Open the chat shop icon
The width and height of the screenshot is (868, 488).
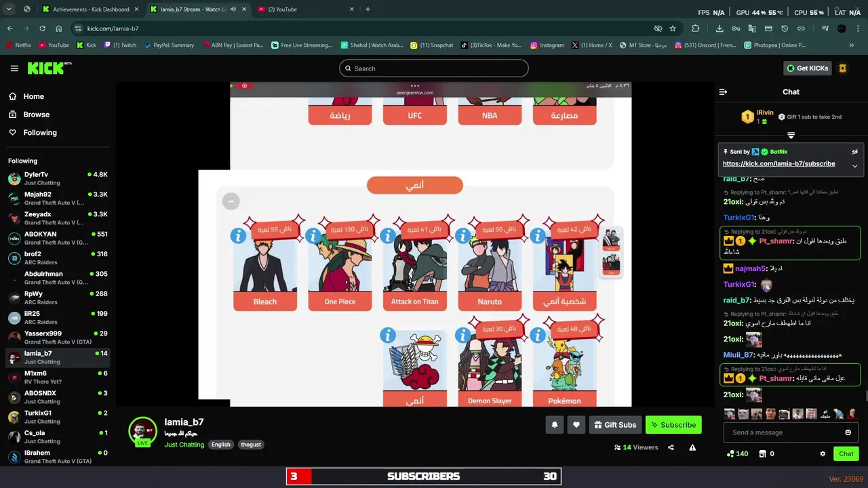(762, 453)
